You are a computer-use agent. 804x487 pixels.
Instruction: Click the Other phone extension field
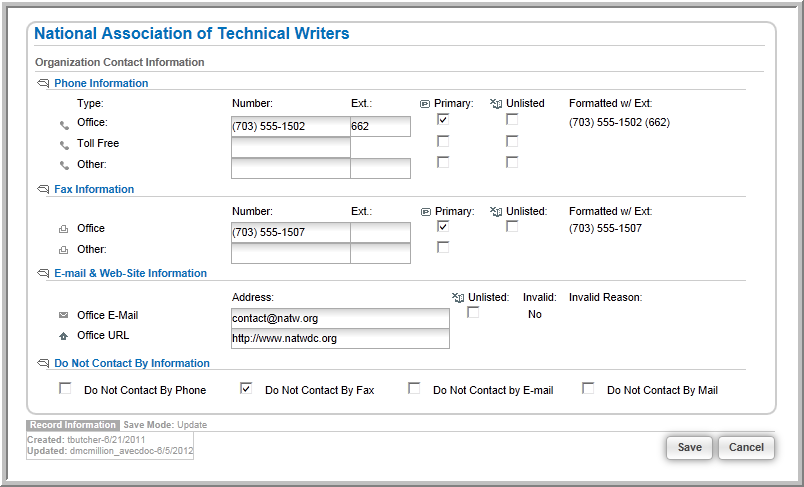[x=380, y=168]
